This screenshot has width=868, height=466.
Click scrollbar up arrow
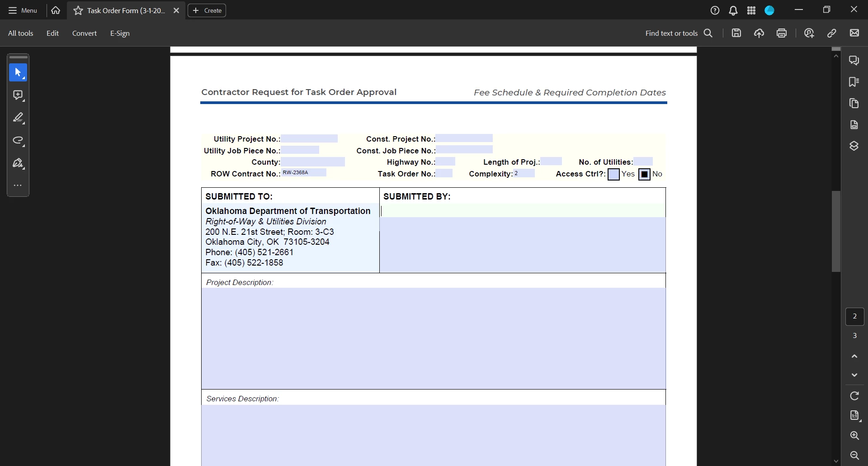tap(836, 56)
